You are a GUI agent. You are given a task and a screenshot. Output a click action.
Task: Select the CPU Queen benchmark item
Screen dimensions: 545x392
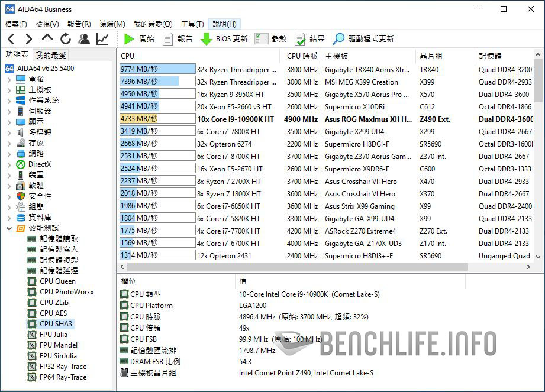point(57,281)
